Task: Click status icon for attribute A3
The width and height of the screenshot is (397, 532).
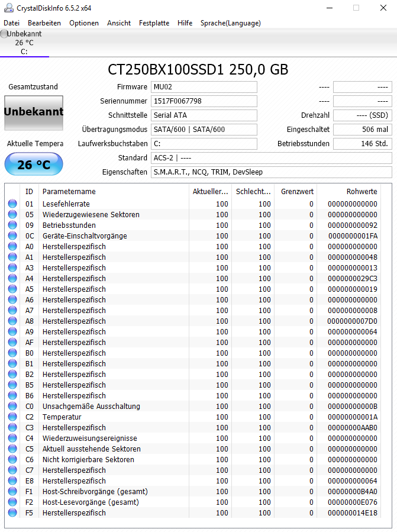Action: (x=12, y=267)
